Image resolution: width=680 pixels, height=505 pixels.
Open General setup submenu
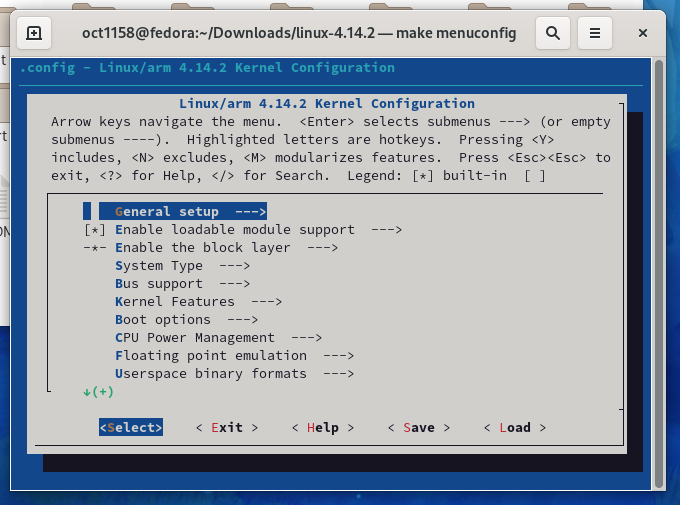[183, 212]
